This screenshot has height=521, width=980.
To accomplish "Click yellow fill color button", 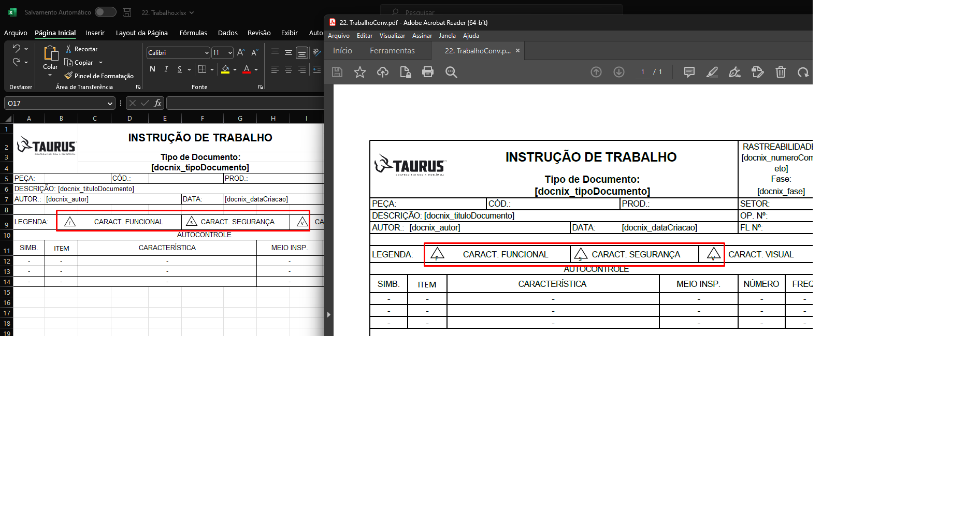I will (225, 69).
